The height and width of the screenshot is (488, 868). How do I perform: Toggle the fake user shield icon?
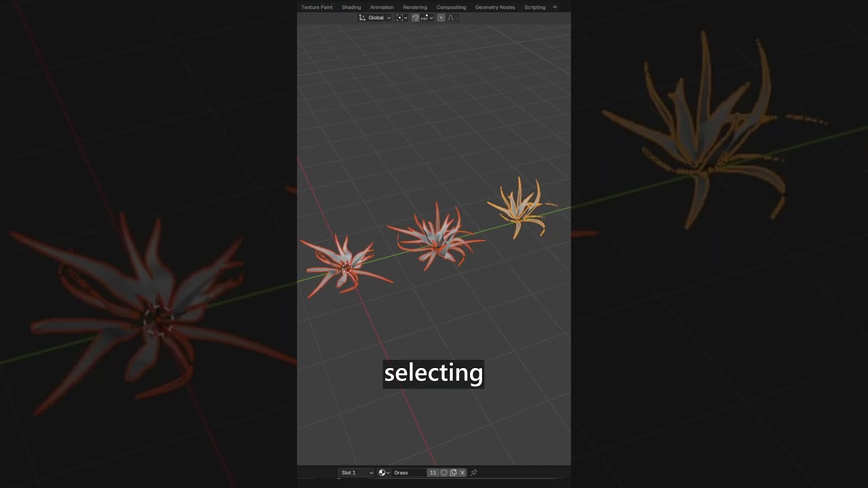(x=444, y=472)
